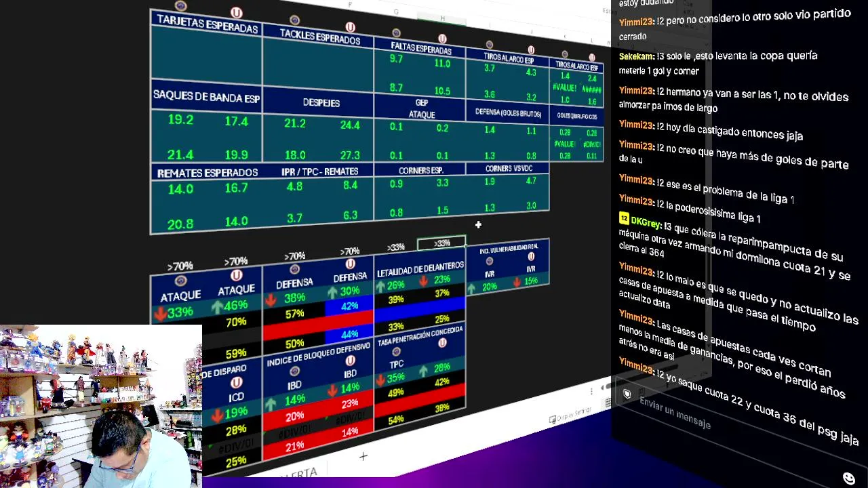868x488 pixels.
Task: Click the 57% cell under DEFENSA
Action: pyautogui.click(x=294, y=314)
